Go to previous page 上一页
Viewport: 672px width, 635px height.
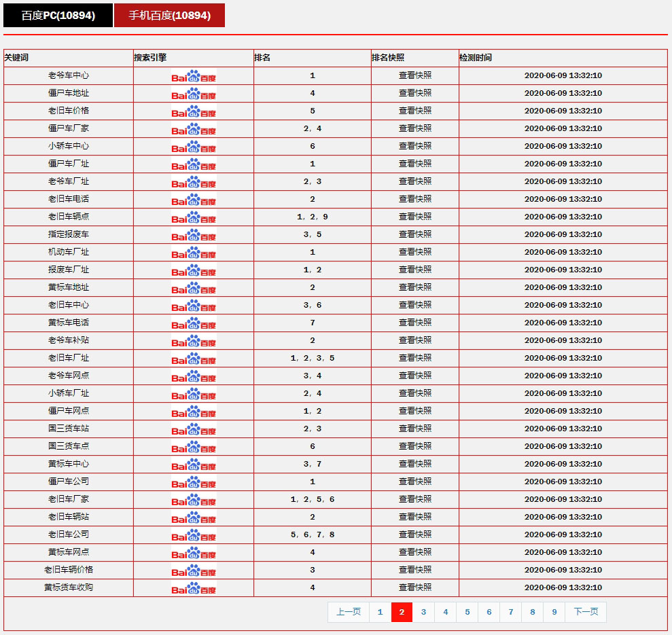(x=349, y=612)
